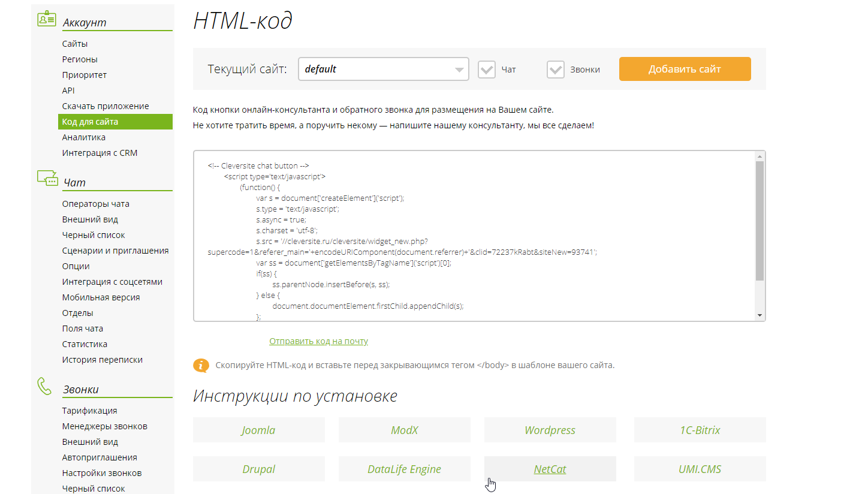Viewport: 868px width, 494px height.
Task: Open the current site dropdown
Action: pyautogui.click(x=383, y=69)
